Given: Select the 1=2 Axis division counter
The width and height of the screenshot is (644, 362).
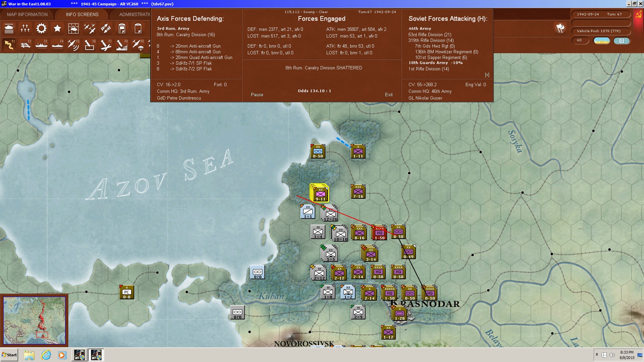Looking at the screenshot, I should 348,292.
